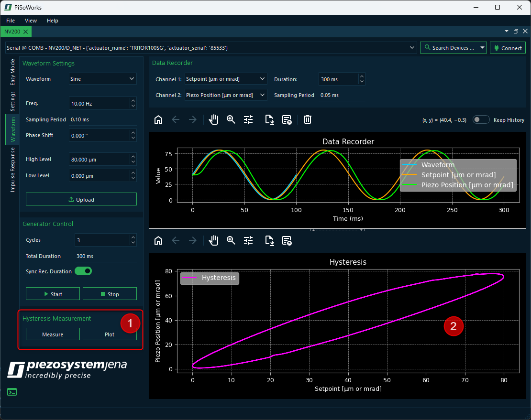531x420 pixels.
Task: Change Channel 2 from Piezo Position dropdown
Action: coord(225,95)
